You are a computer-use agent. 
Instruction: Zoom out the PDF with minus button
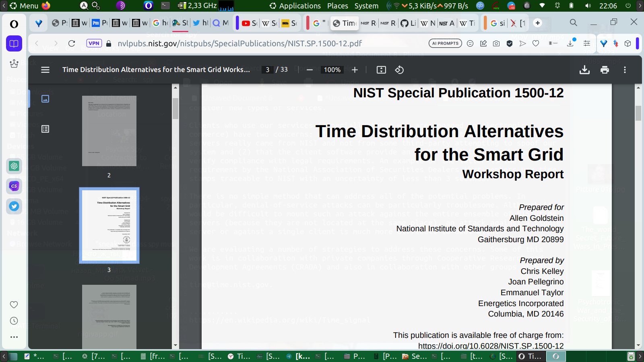(310, 70)
